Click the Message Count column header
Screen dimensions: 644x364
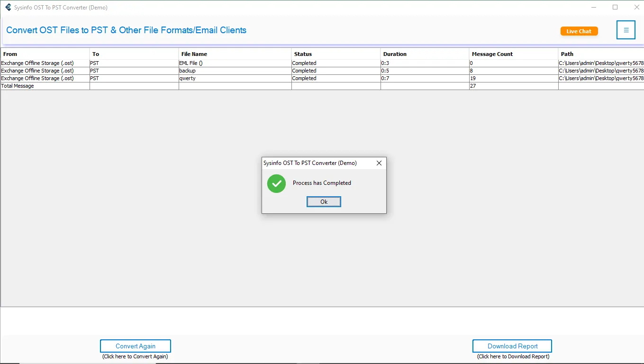tap(514, 54)
